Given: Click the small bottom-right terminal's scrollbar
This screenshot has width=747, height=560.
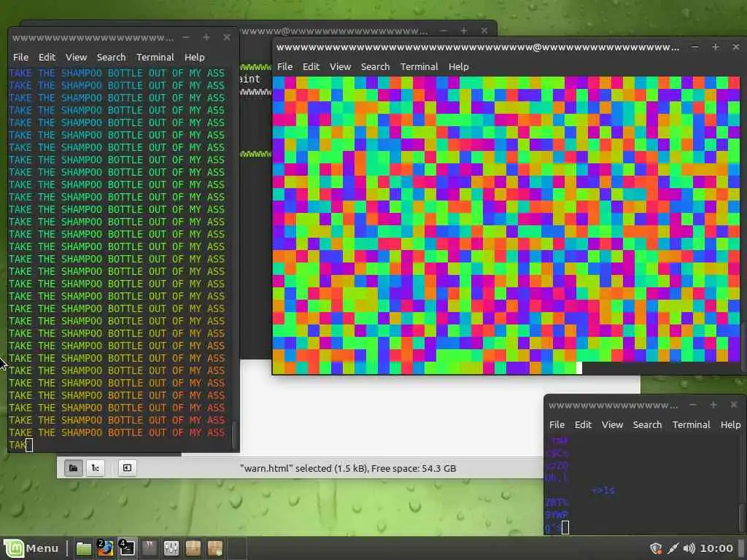Looking at the screenshot, I should coord(741,518).
